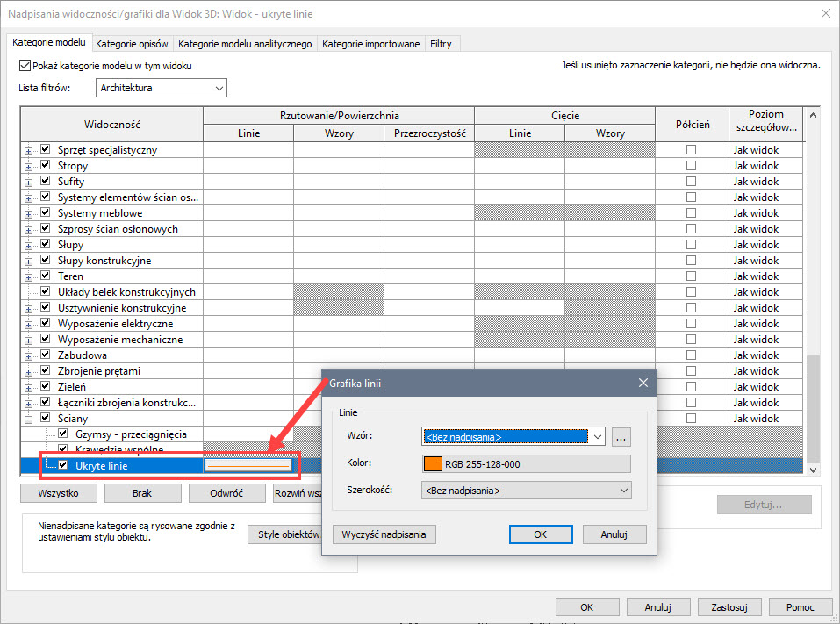The image size is (840, 624).
Task: Switch to Kategorie opisów tab
Action: tap(132, 44)
